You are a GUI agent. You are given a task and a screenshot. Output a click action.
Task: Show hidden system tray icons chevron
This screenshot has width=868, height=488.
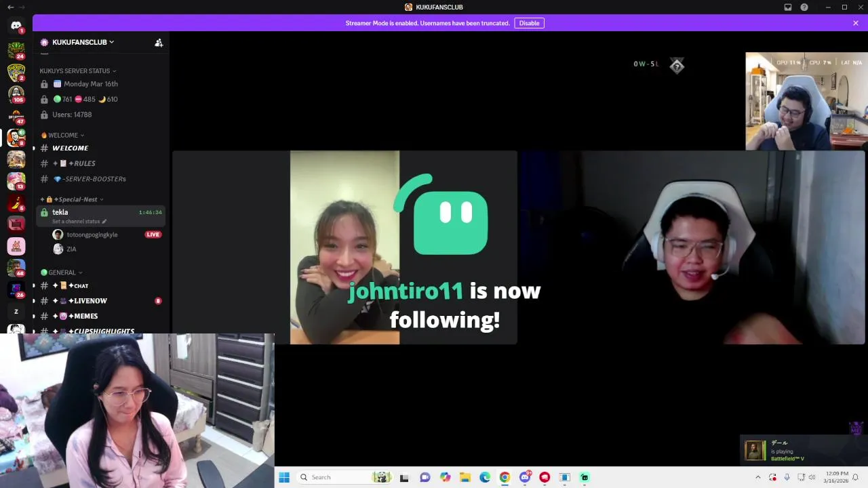pyautogui.click(x=757, y=477)
